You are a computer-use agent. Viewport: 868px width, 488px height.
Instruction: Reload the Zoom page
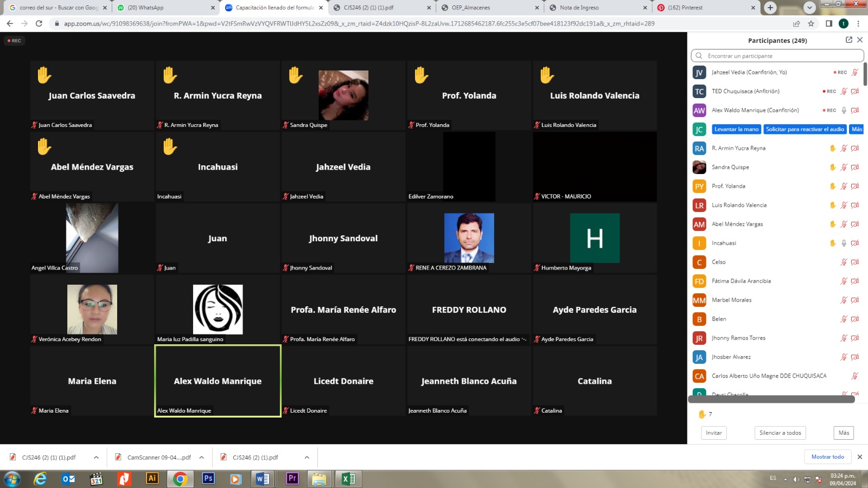(39, 24)
